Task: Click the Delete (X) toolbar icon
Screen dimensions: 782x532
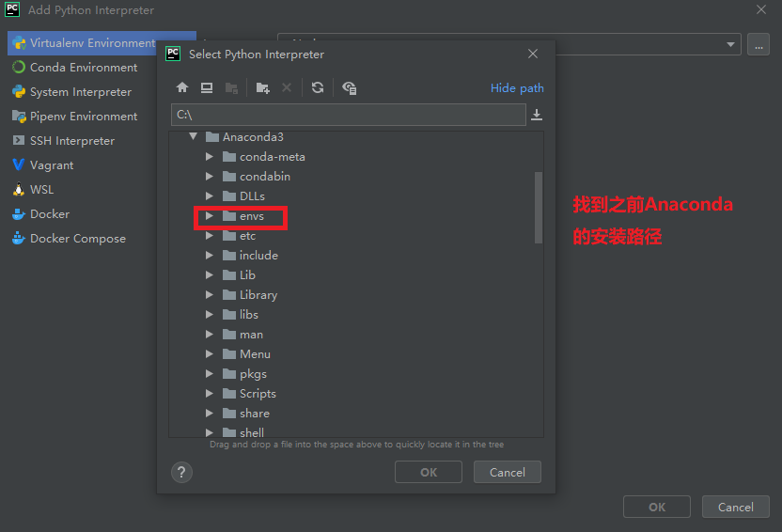Action: pos(287,87)
